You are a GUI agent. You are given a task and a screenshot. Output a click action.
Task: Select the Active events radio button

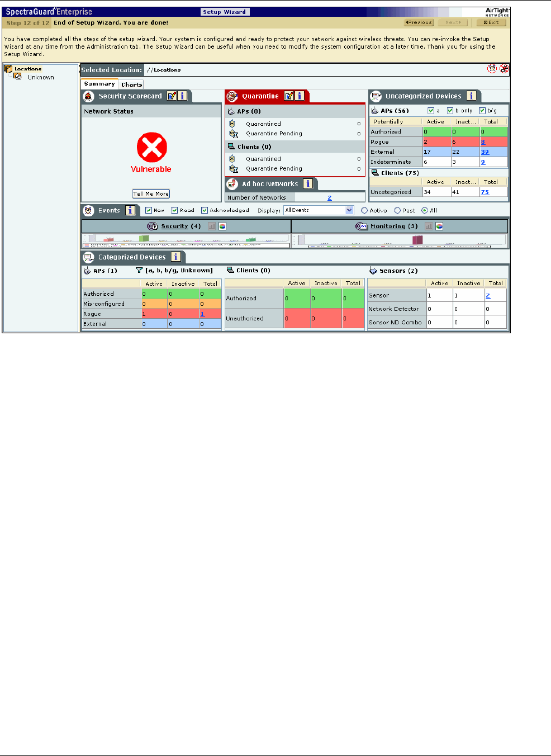coord(364,210)
